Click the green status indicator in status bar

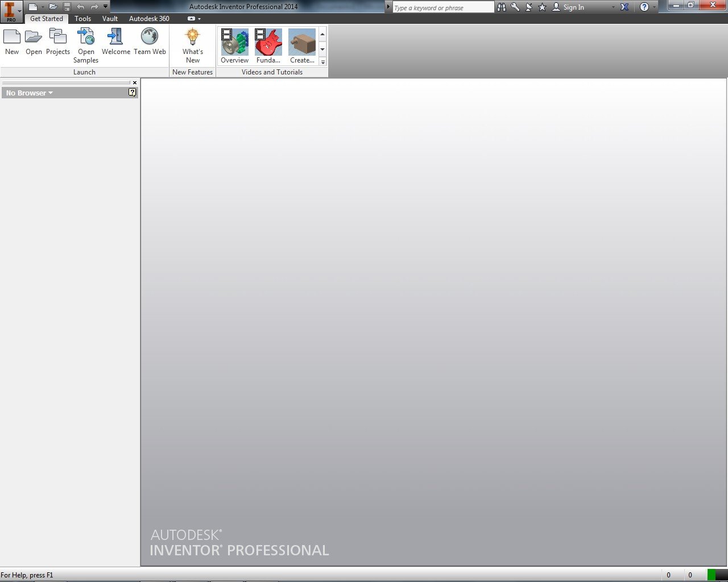(x=712, y=575)
